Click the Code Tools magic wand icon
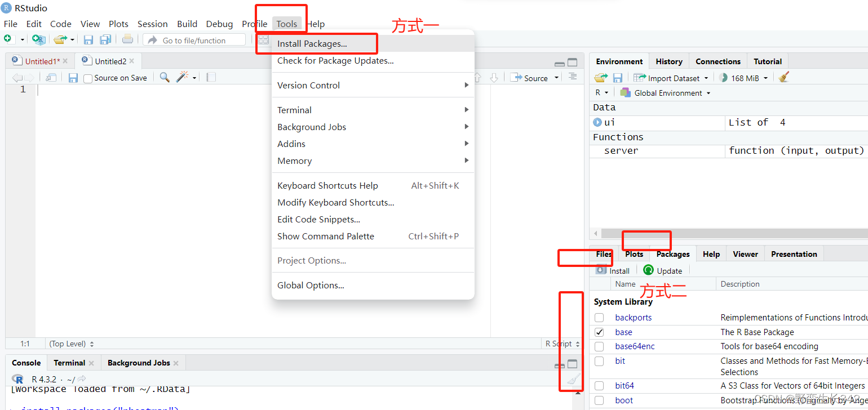Screen dimensions: 868x410 pos(182,77)
